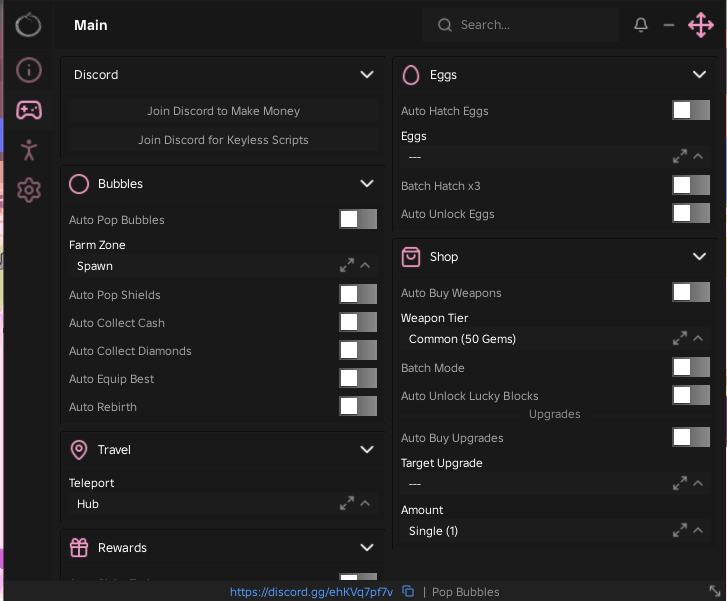The height and width of the screenshot is (601, 727).
Task: Expand the Eggs list with the arrows icon
Action: coord(680,156)
